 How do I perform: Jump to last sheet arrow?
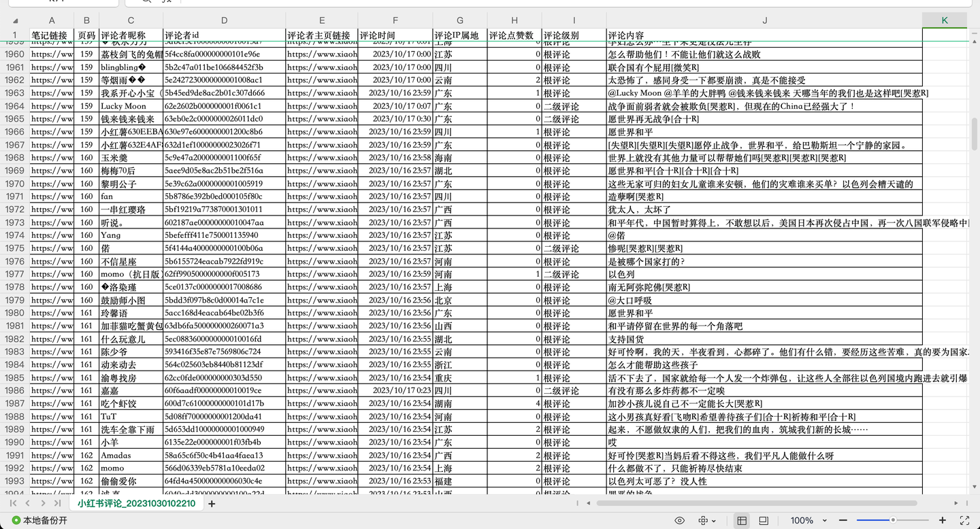pyautogui.click(x=56, y=503)
